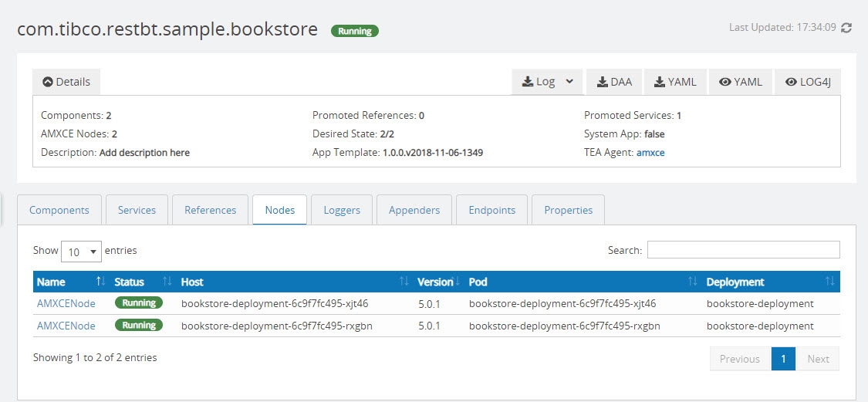The width and height of the screenshot is (868, 402).
Task: Click the refresh icon beside Last Updated
Action: 846,28
